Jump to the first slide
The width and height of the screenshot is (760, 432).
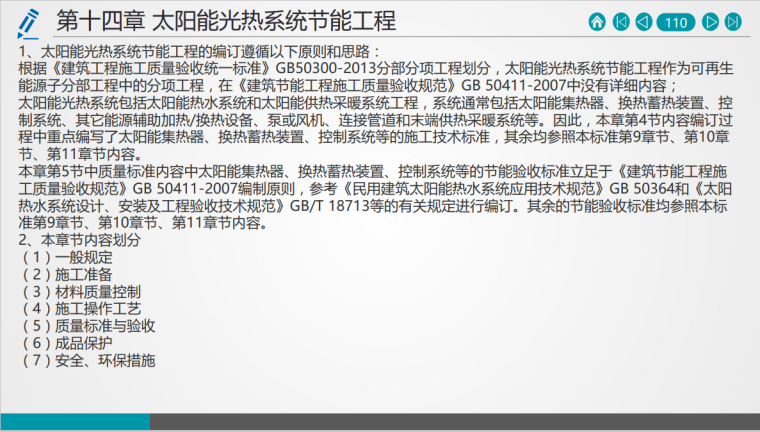pyautogui.click(x=621, y=21)
